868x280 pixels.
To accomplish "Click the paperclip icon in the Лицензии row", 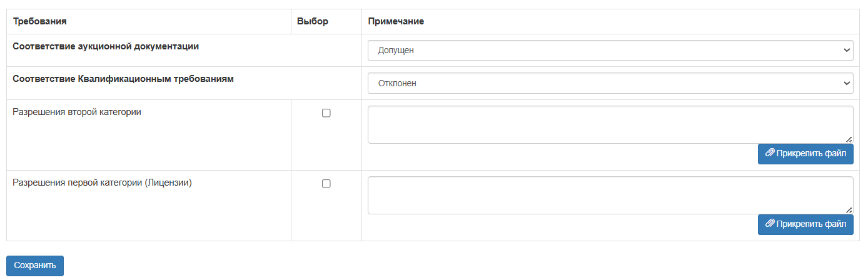I will 770,223.
